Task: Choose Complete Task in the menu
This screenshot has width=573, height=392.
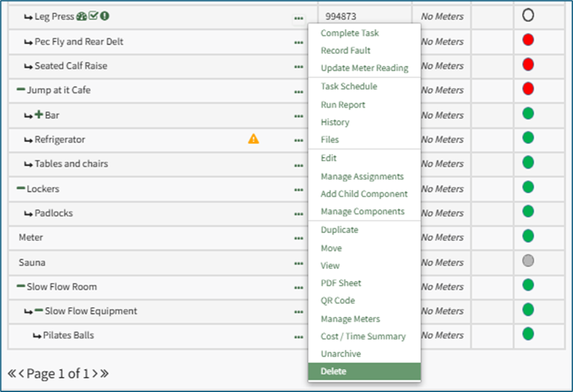Action: [x=350, y=33]
